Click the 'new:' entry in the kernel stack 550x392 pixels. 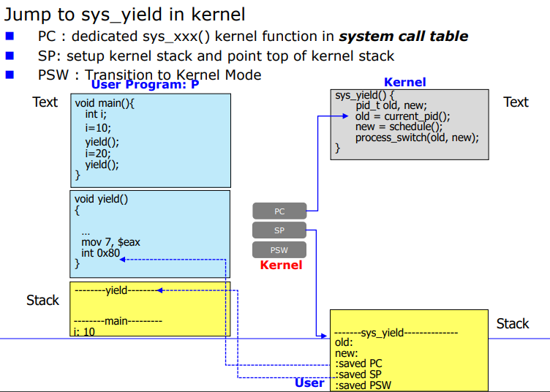[x=346, y=353]
